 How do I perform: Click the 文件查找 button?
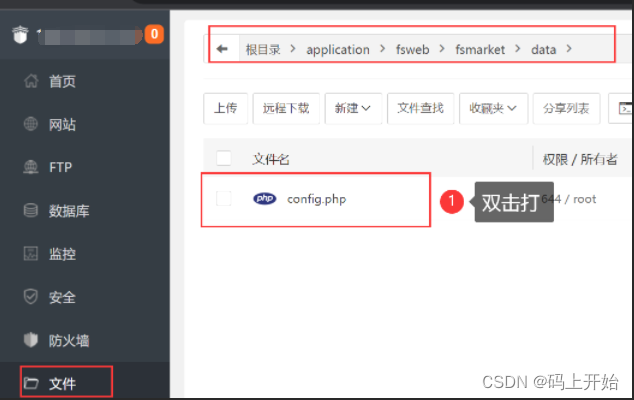(x=421, y=108)
